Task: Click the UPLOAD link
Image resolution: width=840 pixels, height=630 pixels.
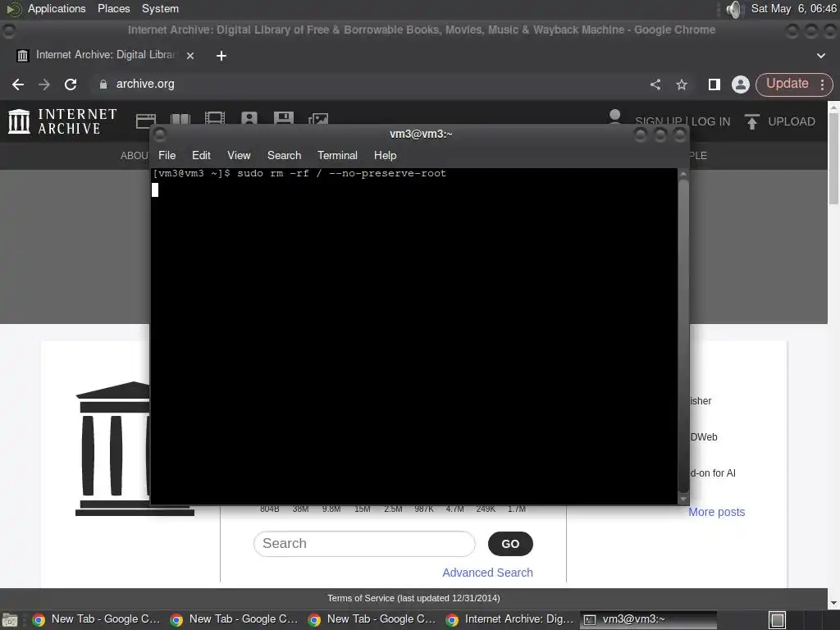Action: coord(792,121)
